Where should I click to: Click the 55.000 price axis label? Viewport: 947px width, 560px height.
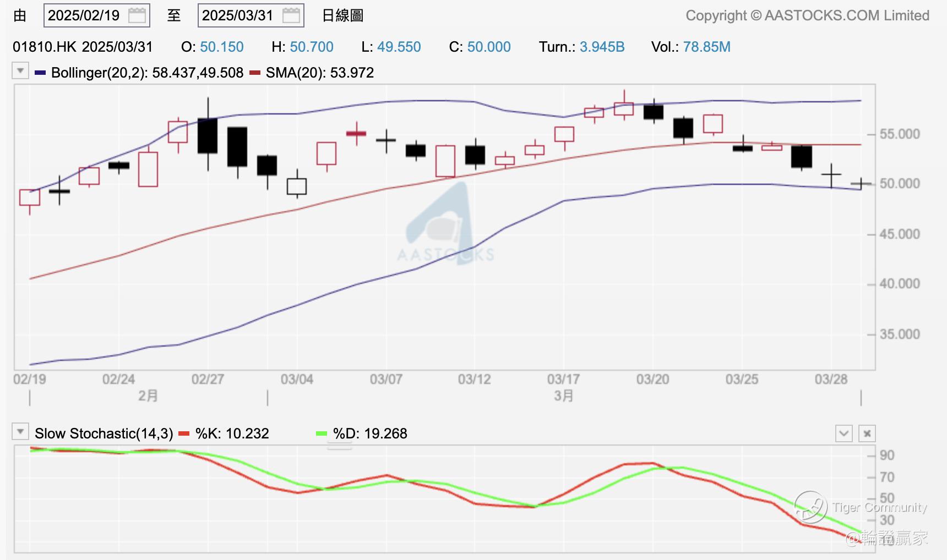click(900, 134)
